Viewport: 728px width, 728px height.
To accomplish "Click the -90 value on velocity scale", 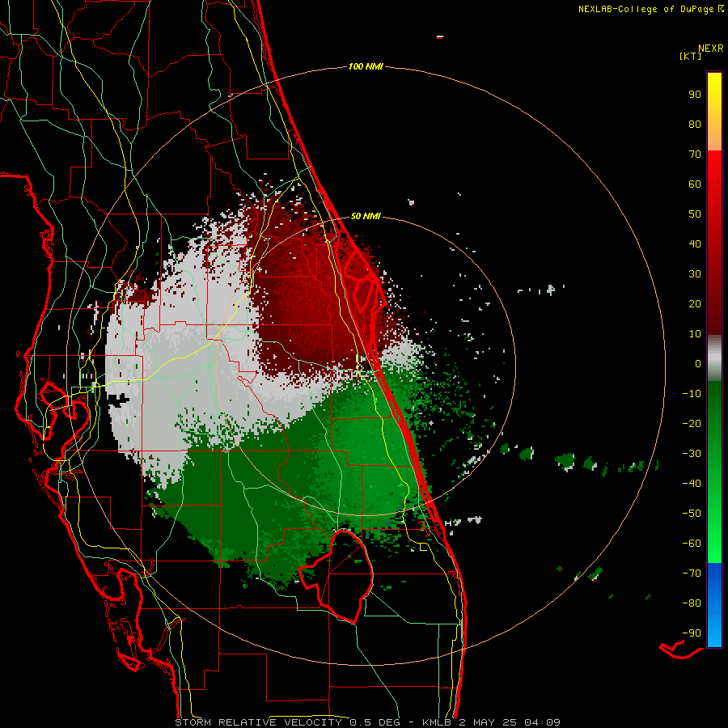I will (x=692, y=633).
